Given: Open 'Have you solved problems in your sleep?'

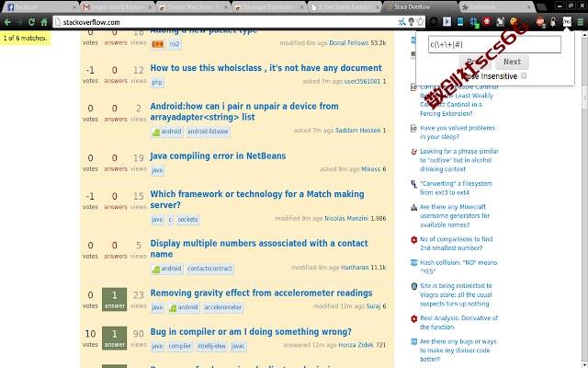Looking at the screenshot, I should (458, 132).
